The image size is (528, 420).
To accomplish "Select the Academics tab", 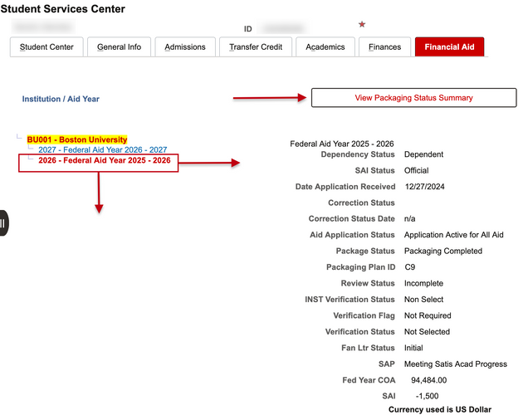I will pyautogui.click(x=325, y=46).
